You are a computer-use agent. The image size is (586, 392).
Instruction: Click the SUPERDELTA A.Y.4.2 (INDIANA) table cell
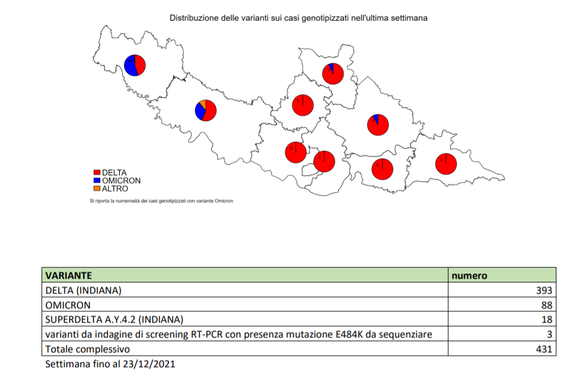point(114,320)
